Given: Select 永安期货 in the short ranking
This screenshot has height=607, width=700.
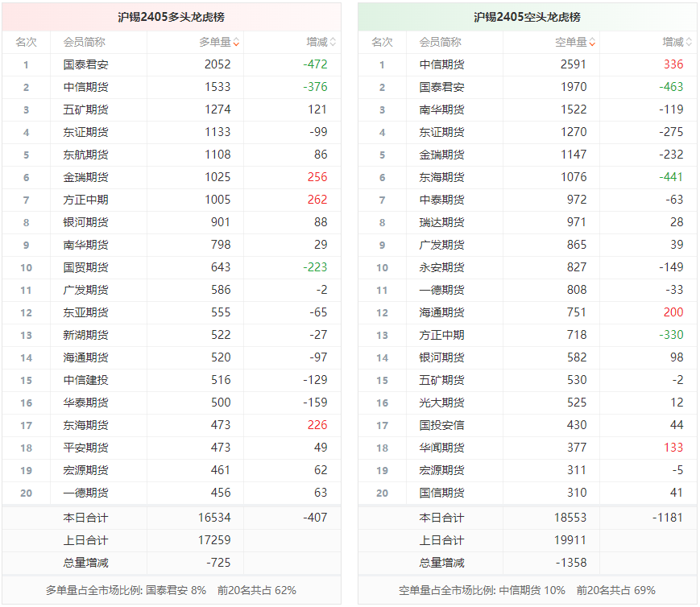Looking at the screenshot, I should 441,267.
